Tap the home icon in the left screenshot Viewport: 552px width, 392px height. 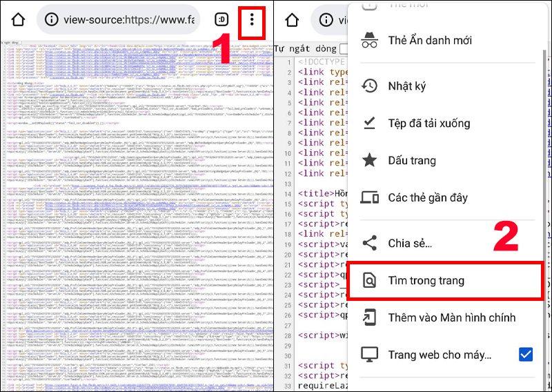pos(19,19)
